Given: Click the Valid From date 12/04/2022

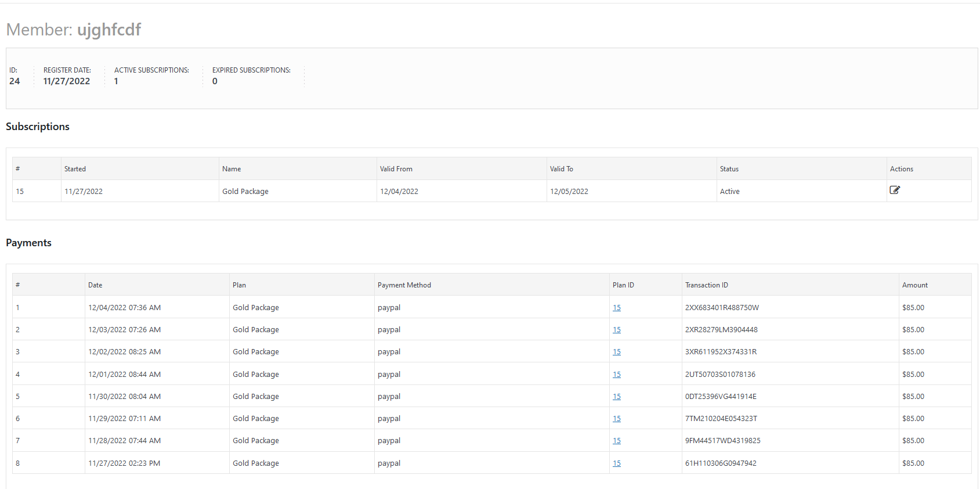Looking at the screenshot, I should pos(399,192).
